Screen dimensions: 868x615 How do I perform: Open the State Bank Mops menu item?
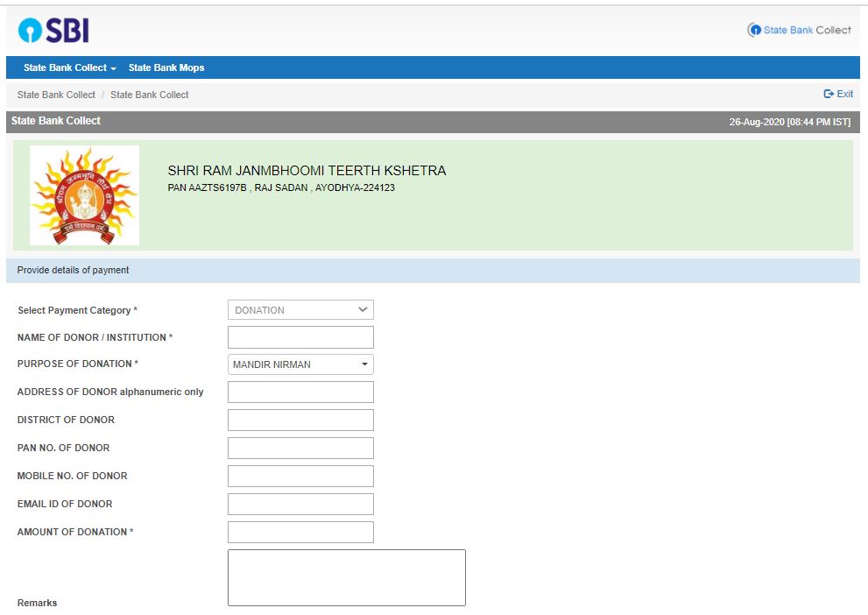click(x=166, y=67)
